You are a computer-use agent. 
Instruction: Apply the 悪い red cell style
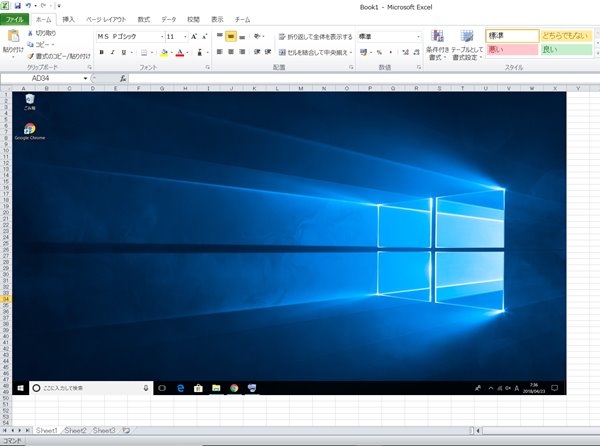pyautogui.click(x=512, y=49)
